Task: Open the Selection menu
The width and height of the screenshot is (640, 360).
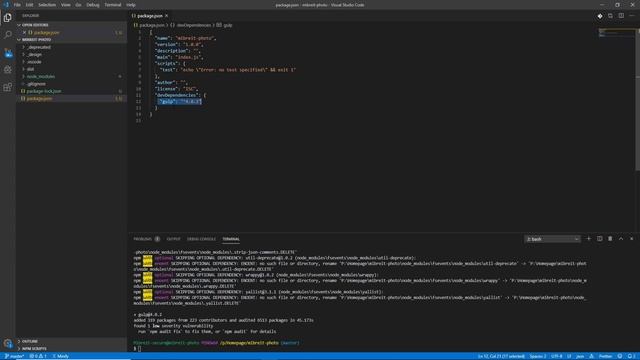Action: coord(47,5)
